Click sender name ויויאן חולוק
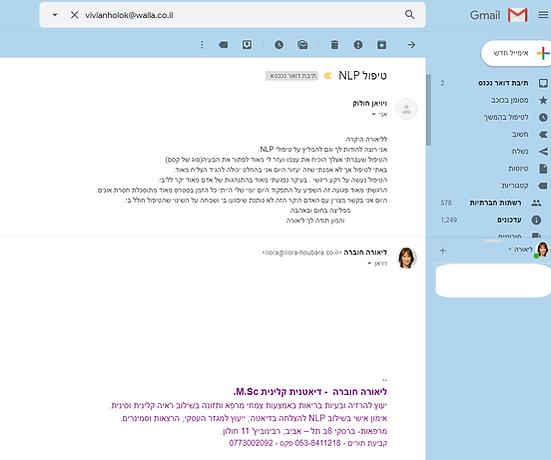The height and width of the screenshot is (460, 551). coord(370,103)
